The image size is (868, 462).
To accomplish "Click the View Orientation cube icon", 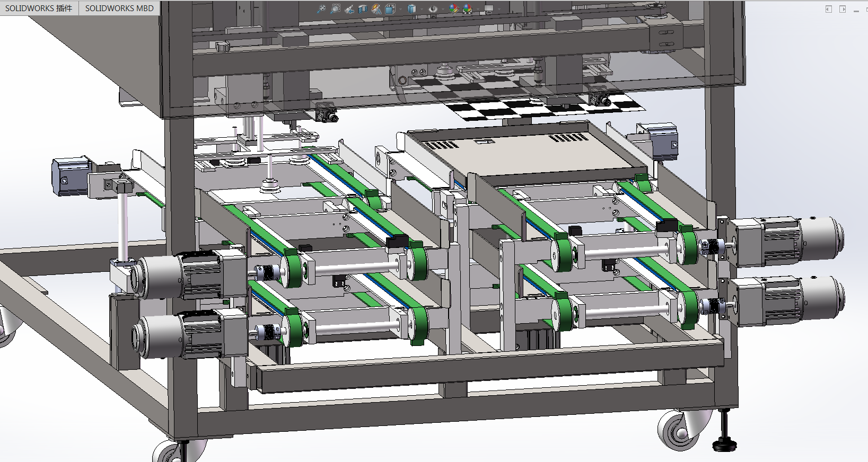I will (390, 9).
